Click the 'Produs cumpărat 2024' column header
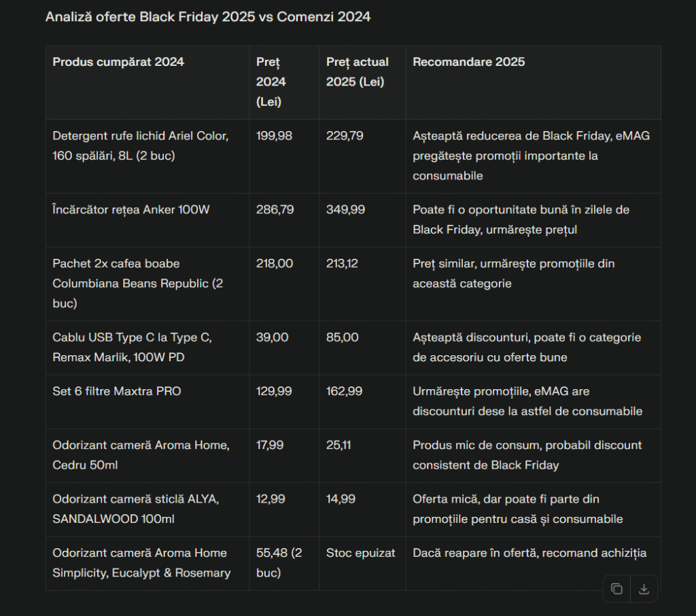This screenshot has height=616, width=696. [x=118, y=62]
